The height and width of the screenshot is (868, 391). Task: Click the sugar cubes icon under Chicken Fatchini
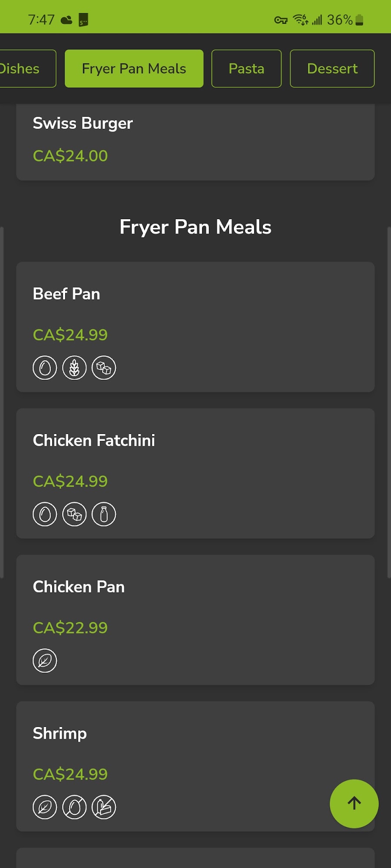[74, 514]
